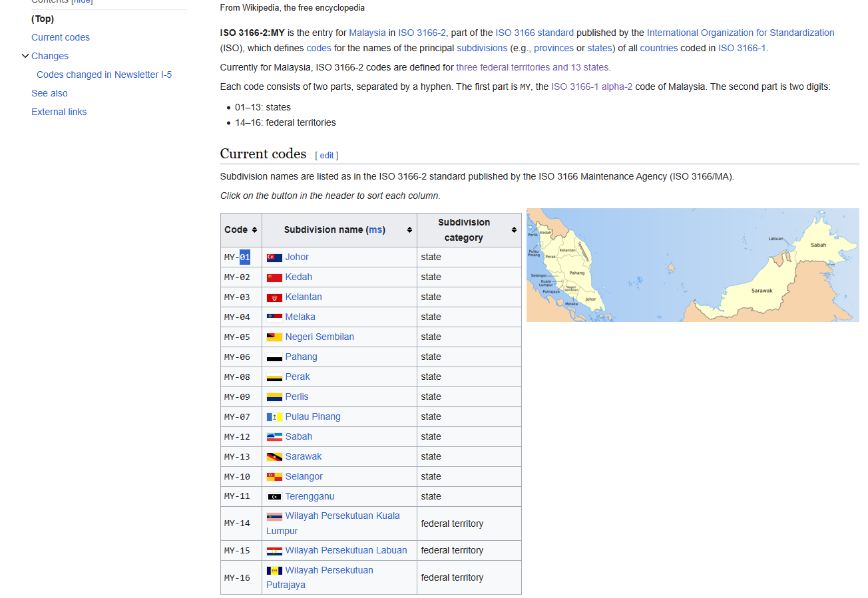Edit the Current codes section

coord(326,155)
